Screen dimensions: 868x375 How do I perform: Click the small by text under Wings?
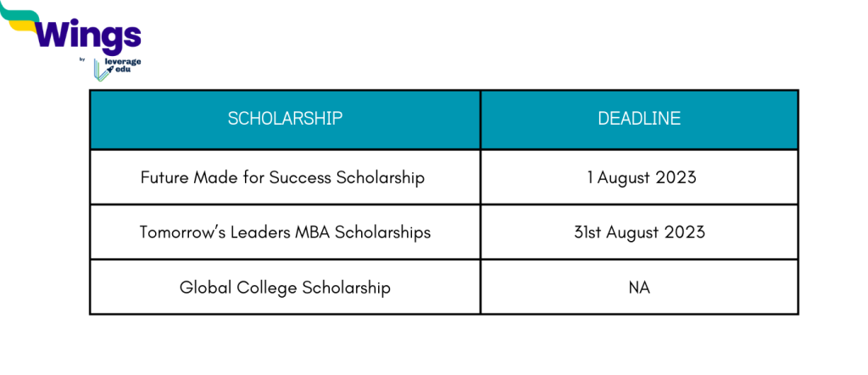pos(81,59)
